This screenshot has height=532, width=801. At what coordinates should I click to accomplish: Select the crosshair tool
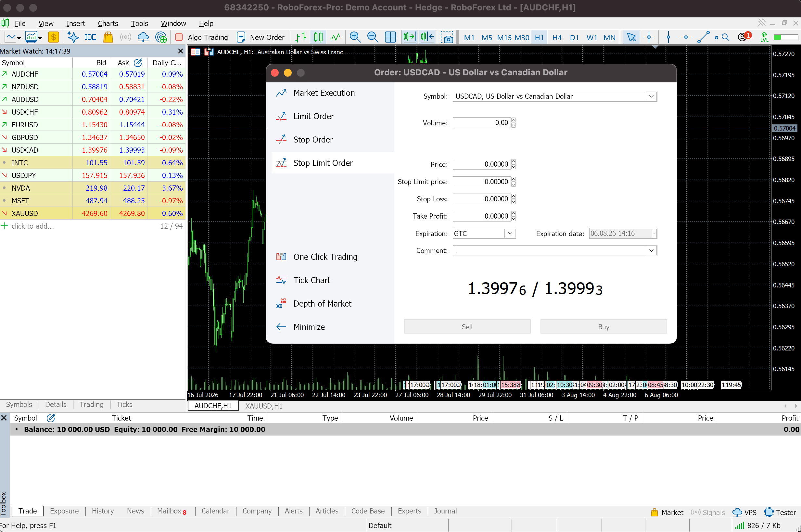(x=649, y=37)
